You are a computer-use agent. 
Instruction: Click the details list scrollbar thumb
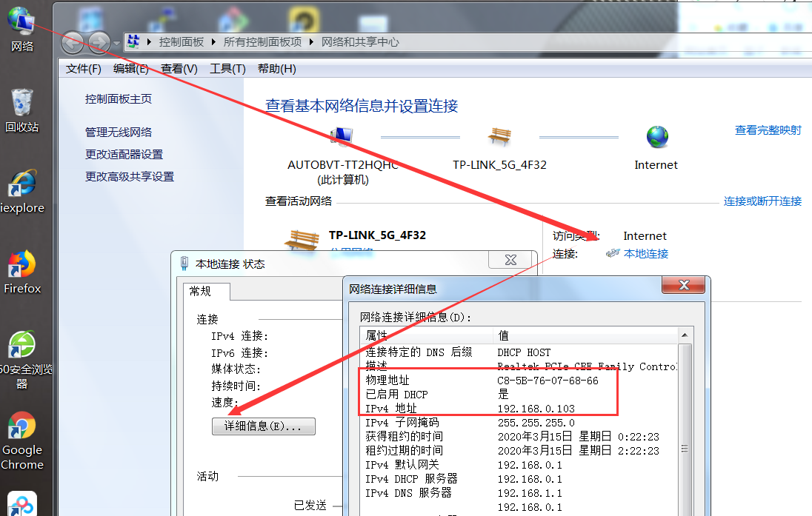coord(685,448)
